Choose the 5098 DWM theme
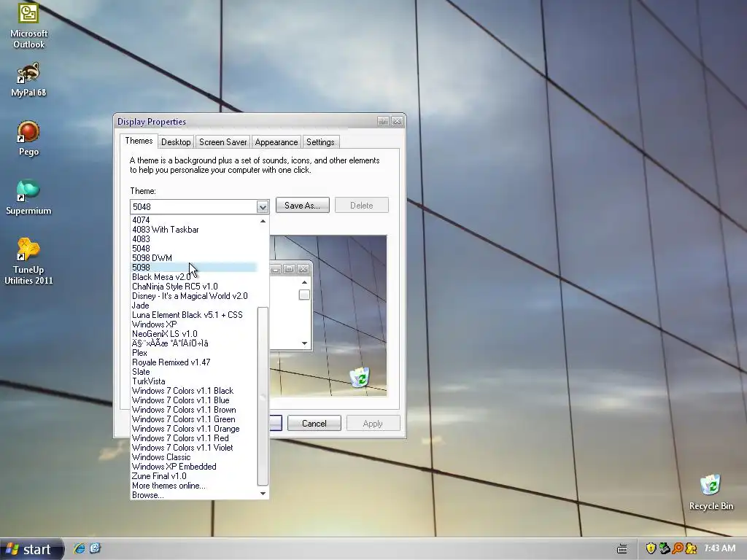747x560 pixels. tap(194, 258)
